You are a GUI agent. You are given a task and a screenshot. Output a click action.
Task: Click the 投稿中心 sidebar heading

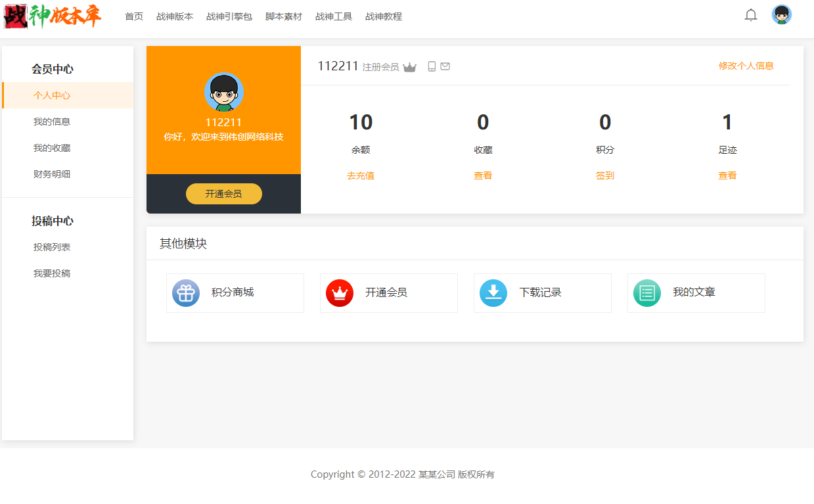53,221
